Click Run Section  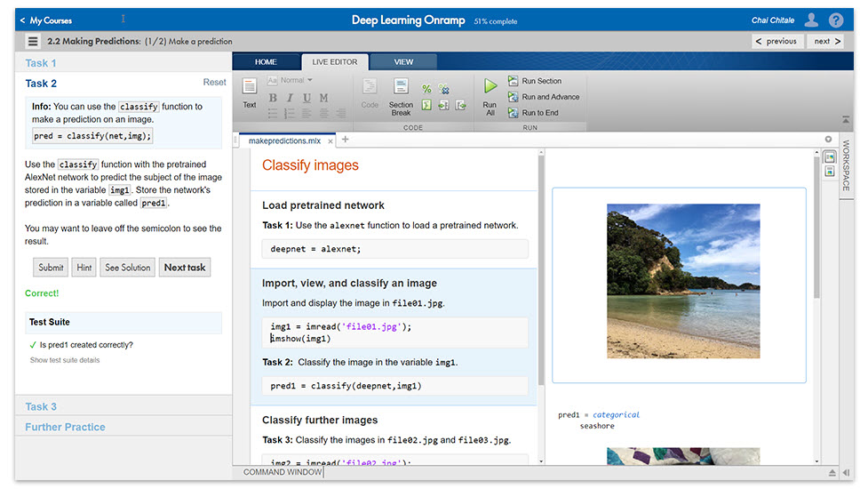pyautogui.click(x=535, y=81)
